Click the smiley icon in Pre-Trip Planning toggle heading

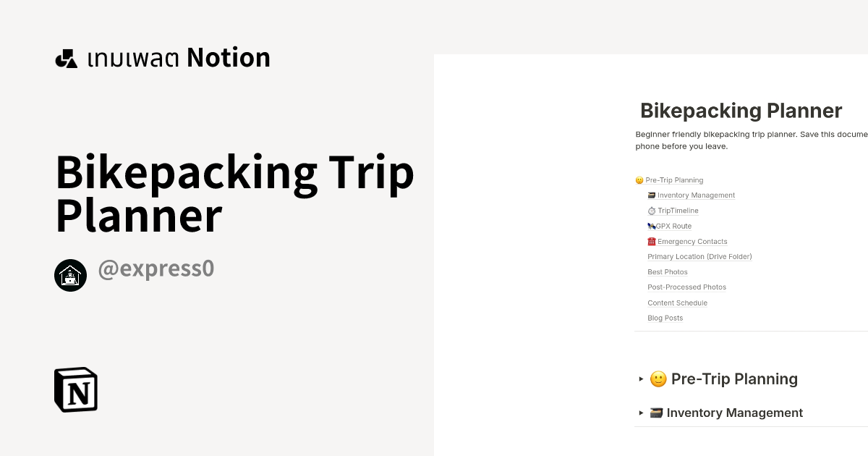coord(658,379)
